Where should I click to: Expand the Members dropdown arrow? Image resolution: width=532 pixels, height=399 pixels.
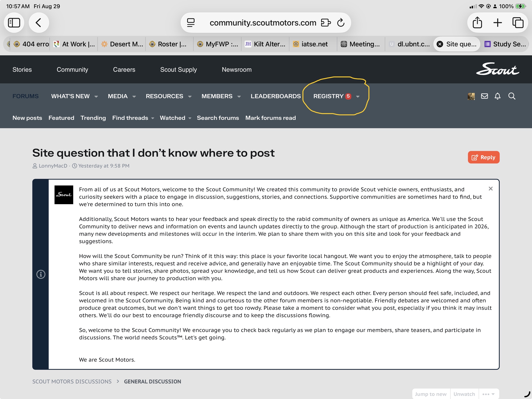(239, 96)
